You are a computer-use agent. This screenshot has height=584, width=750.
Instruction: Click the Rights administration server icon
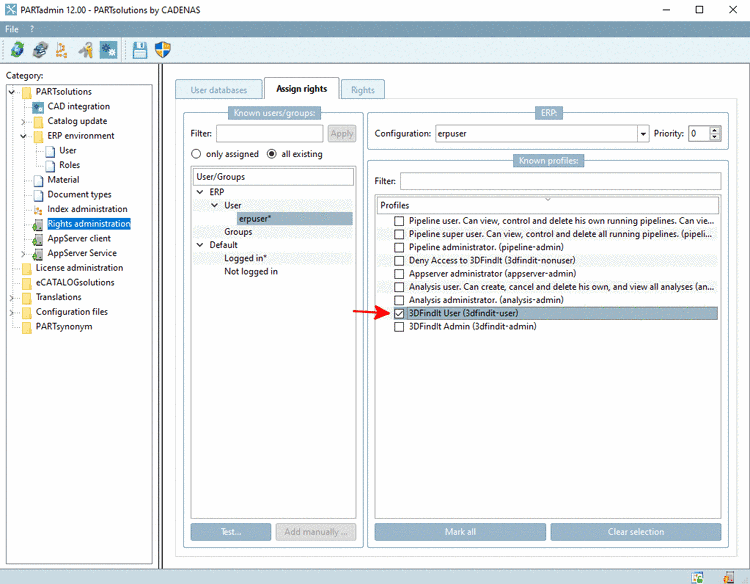pos(38,224)
